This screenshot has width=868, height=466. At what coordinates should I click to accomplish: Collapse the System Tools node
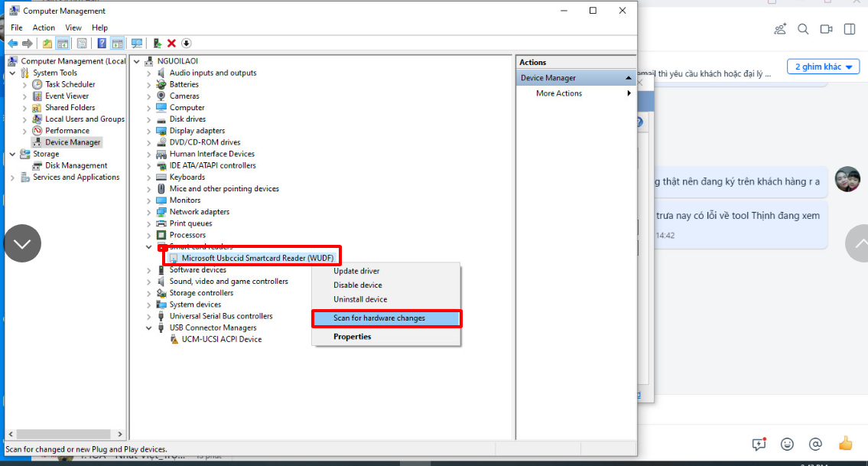12,73
